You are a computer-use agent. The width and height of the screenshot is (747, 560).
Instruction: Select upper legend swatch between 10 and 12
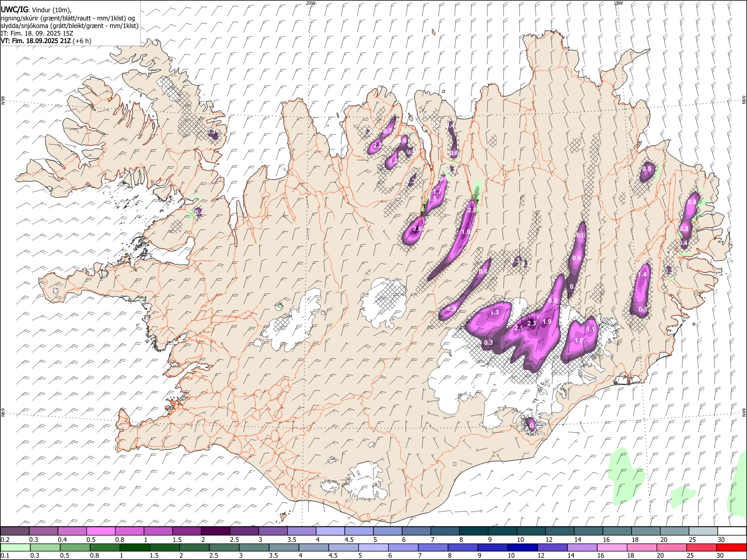531,531
